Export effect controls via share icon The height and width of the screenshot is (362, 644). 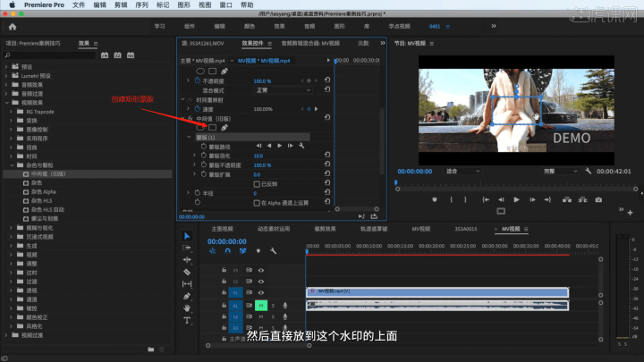point(374,216)
